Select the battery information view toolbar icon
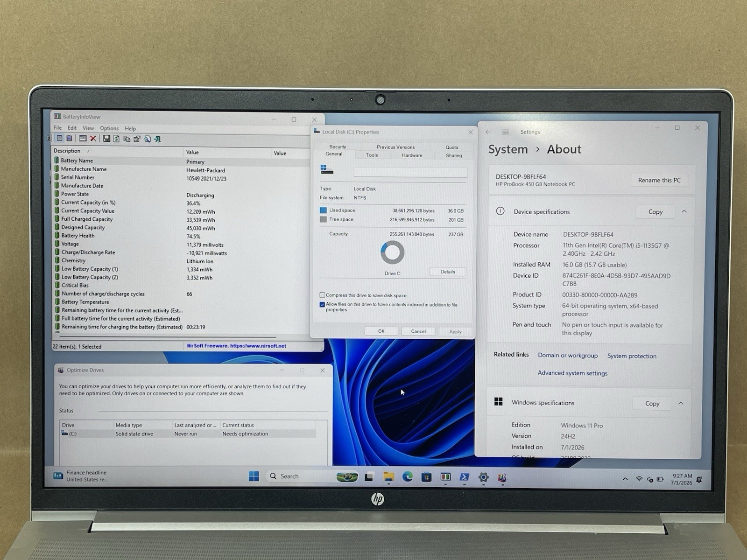The height and width of the screenshot is (560, 747). pos(59,138)
